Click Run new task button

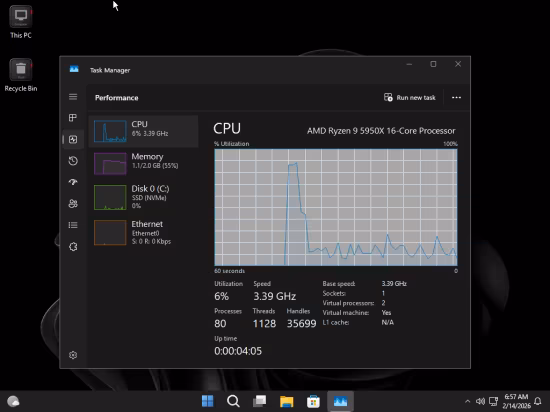(410, 97)
